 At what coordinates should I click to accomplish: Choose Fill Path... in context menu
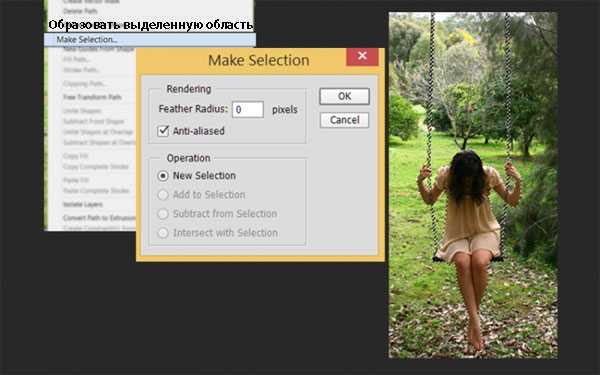pos(77,59)
